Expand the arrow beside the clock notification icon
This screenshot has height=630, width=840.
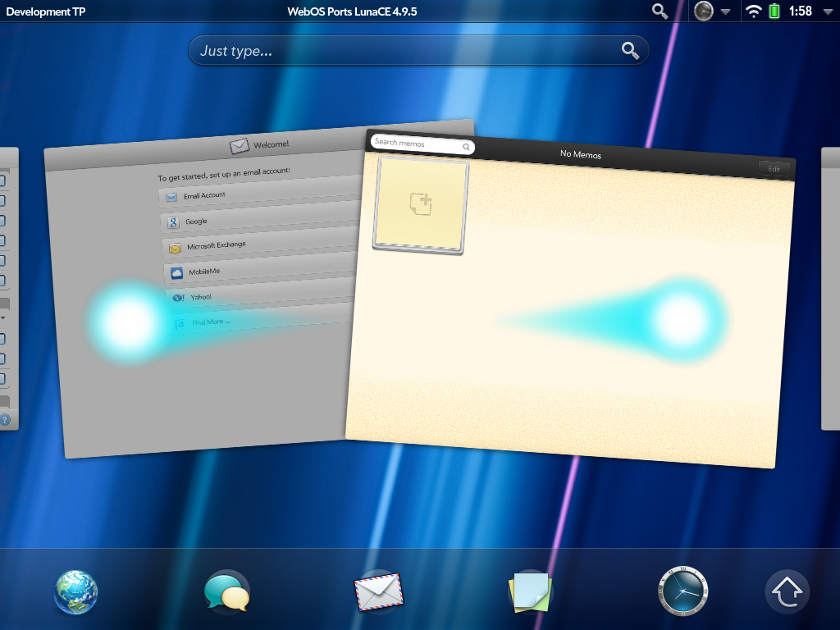pyautogui.click(x=725, y=11)
